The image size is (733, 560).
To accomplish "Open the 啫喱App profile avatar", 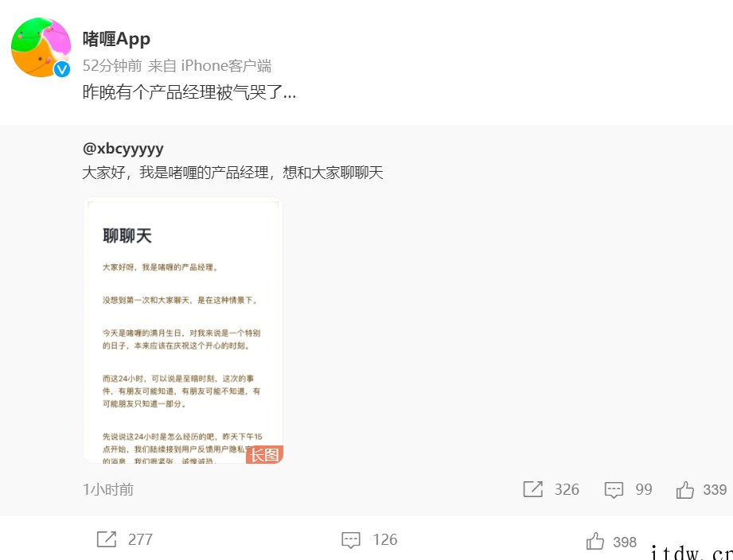I will pos(41,47).
